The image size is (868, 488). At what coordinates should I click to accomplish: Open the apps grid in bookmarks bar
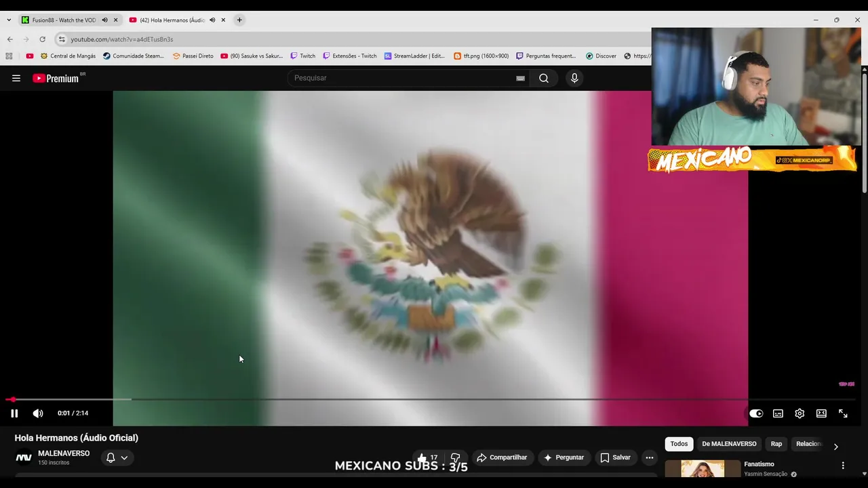(9, 56)
